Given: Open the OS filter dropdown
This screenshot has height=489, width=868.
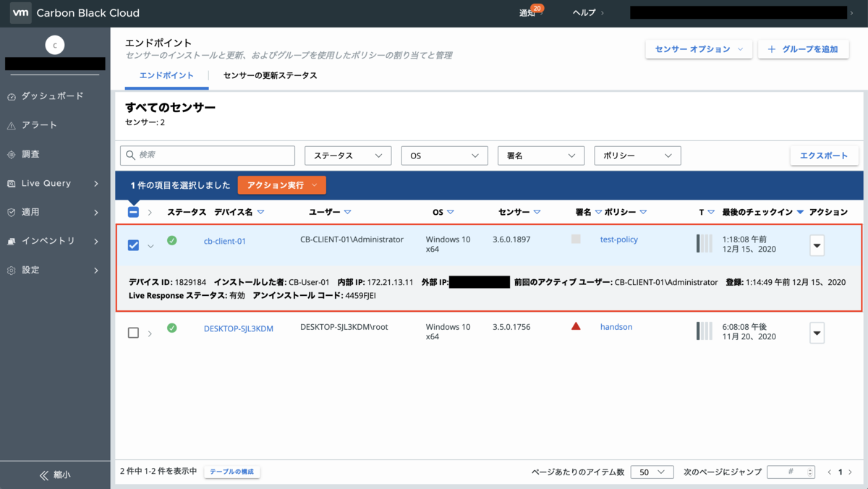Looking at the screenshot, I should point(445,156).
